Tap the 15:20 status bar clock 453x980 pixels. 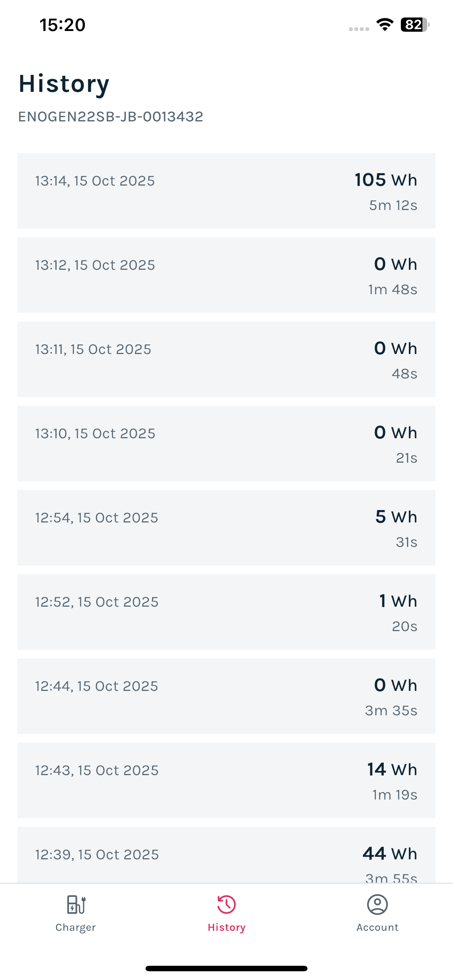62,25
